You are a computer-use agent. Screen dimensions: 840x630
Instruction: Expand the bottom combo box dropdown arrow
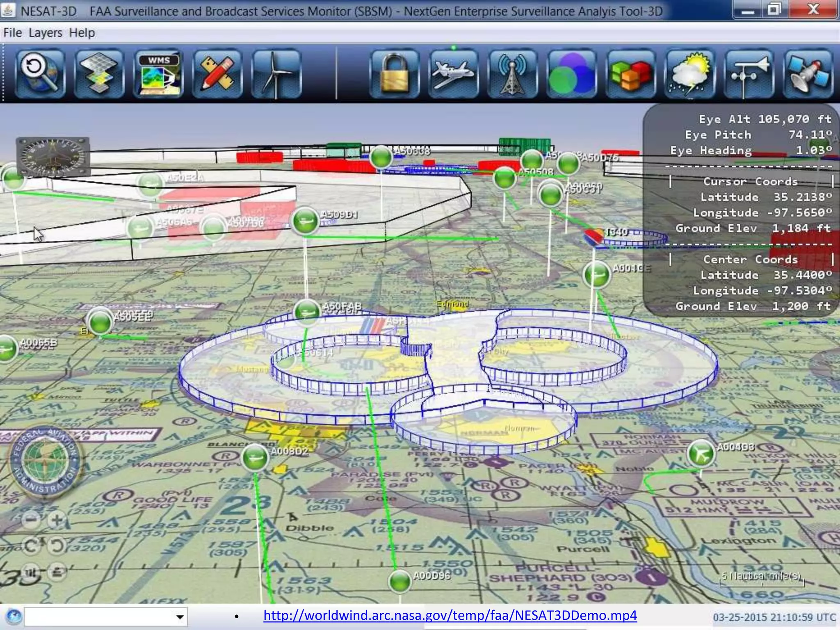point(180,617)
